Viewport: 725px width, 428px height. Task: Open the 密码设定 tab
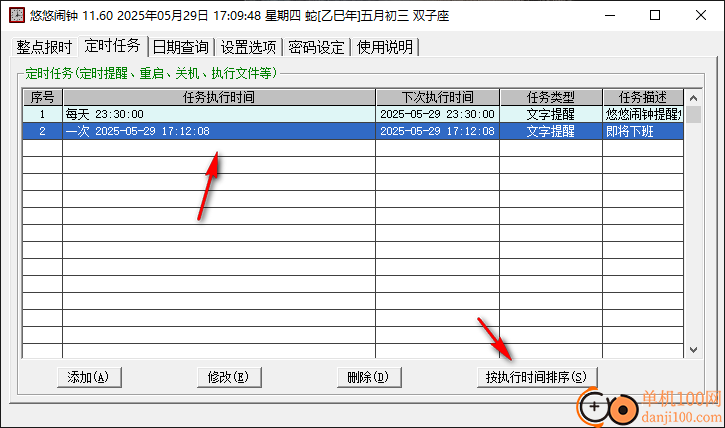point(316,47)
